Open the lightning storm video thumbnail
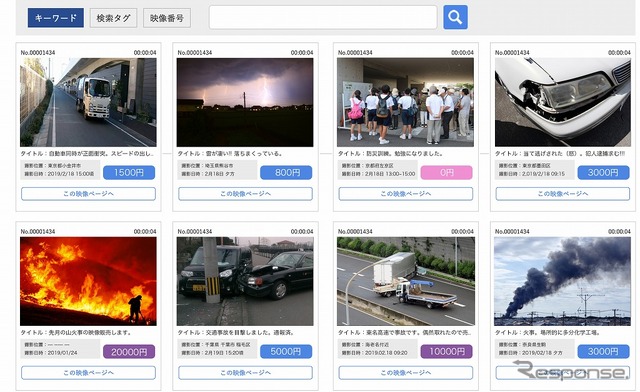This screenshot has height=392, width=640. coord(245,102)
